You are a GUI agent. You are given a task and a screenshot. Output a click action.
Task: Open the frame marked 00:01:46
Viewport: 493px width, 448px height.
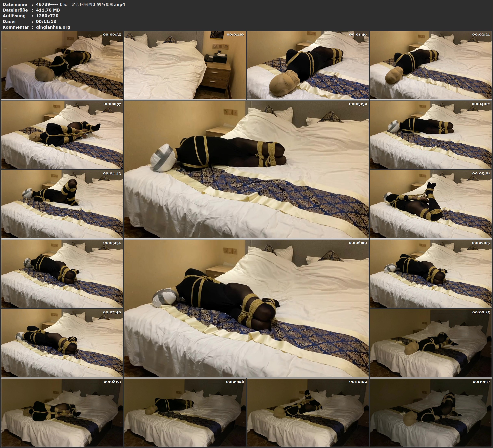tap(308, 65)
